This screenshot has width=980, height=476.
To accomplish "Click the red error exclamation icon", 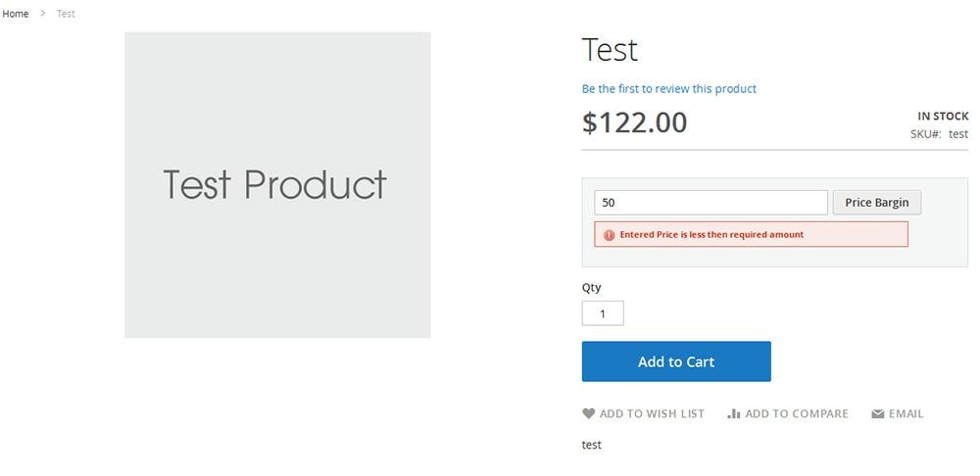I will (x=609, y=235).
